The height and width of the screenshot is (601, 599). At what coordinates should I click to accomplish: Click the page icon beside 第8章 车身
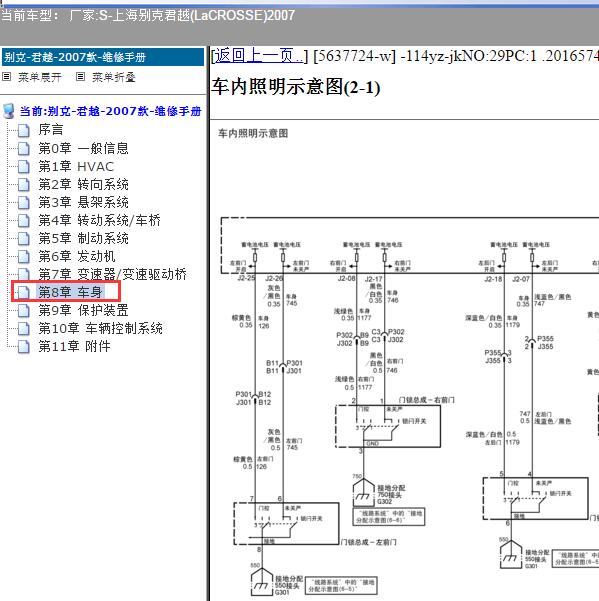[24, 292]
